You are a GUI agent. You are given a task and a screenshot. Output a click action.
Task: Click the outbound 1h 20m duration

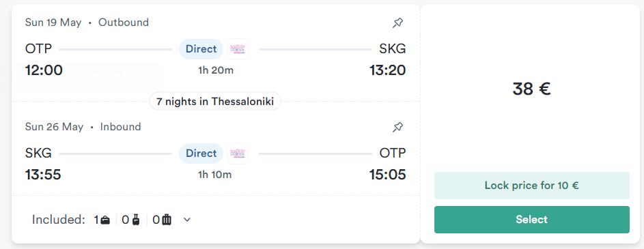point(216,70)
